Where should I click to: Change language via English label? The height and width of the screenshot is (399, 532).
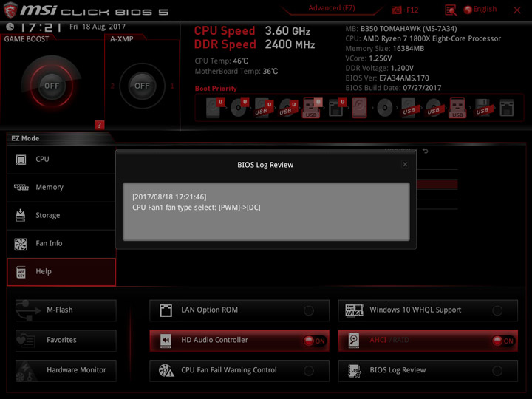[x=485, y=9]
